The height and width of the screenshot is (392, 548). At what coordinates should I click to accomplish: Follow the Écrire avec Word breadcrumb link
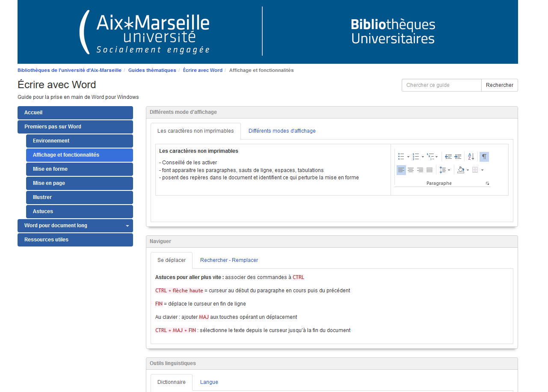203,70
